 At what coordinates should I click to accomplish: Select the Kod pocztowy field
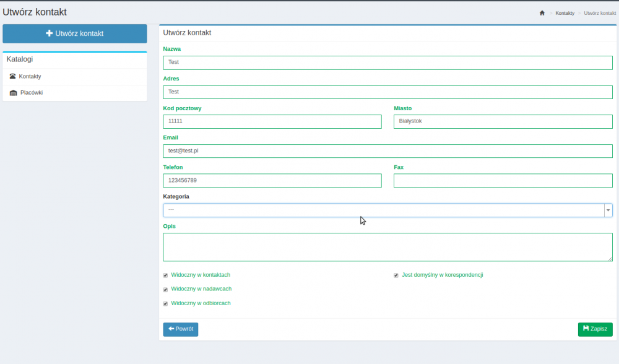pyautogui.click(x=272, y=122)
